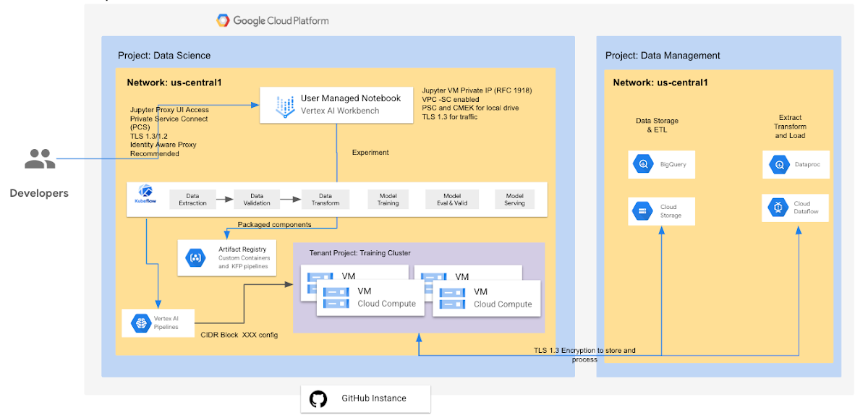868x418 pixels.
Task: Click the "Identity Aware Proxy" text
Action: point(163,145)
